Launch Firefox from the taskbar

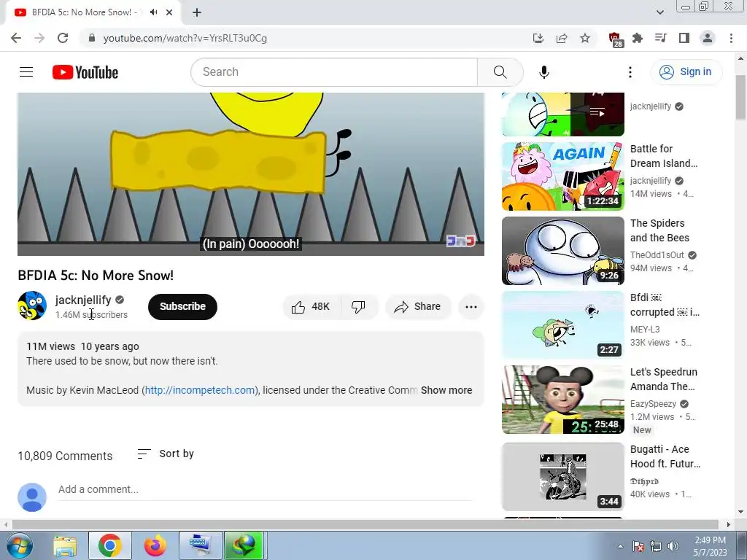[x=155, y=545]
